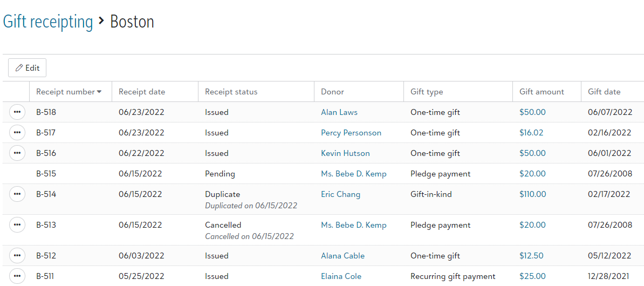Click the Gift date column header
This screenshot has height=286, width=644.
(604, 92)
